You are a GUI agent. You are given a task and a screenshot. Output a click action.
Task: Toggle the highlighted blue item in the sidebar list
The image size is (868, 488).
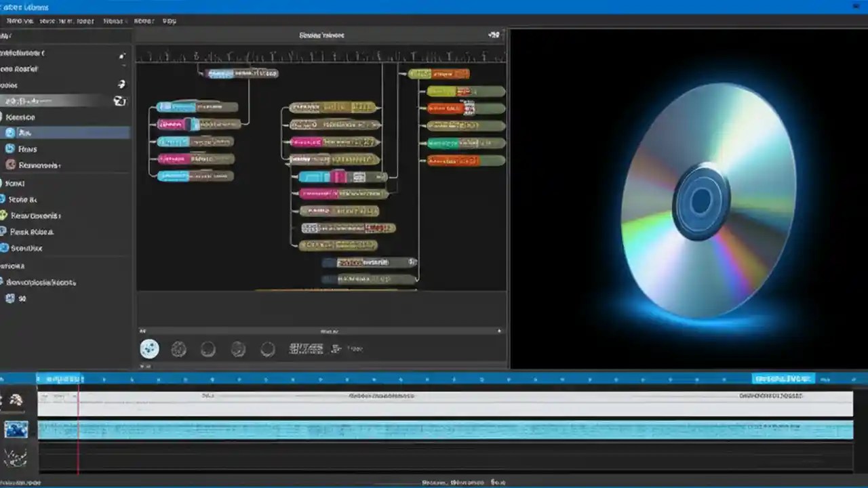click(66, 132)
